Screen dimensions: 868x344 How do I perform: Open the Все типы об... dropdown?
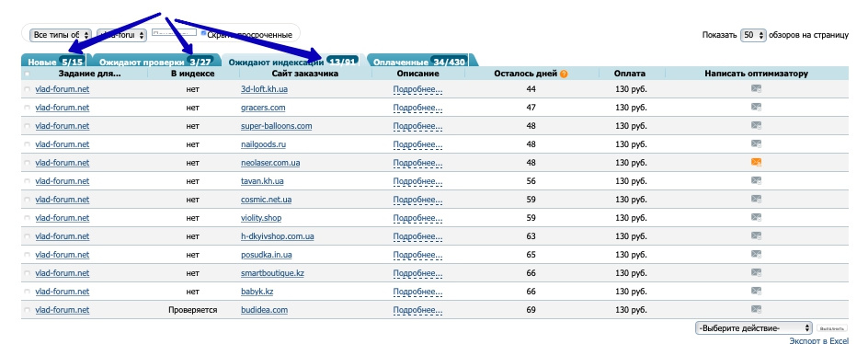click(61, 35)
